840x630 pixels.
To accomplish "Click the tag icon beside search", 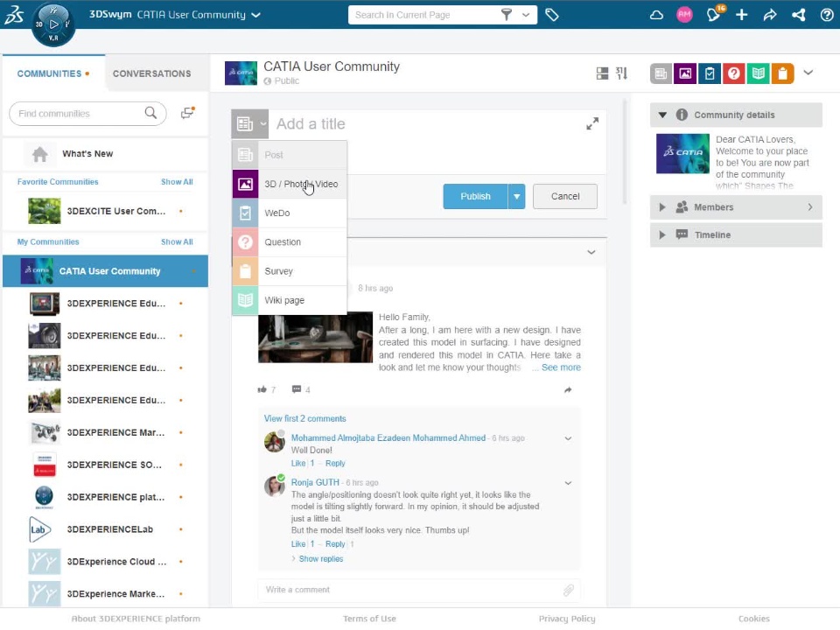I will pyautogui.click(x=552, y=15).
